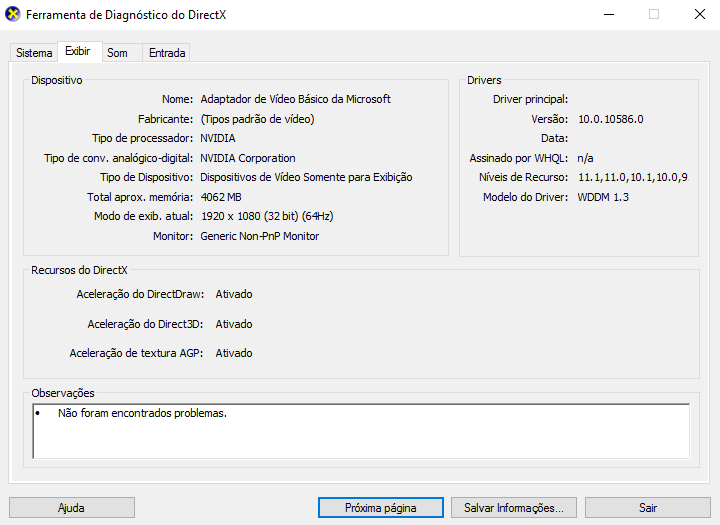Click the window title 'Ferramenta de Diagnóstico do DirectX'
Screen dimensions: 720x525
pos(126,15)
